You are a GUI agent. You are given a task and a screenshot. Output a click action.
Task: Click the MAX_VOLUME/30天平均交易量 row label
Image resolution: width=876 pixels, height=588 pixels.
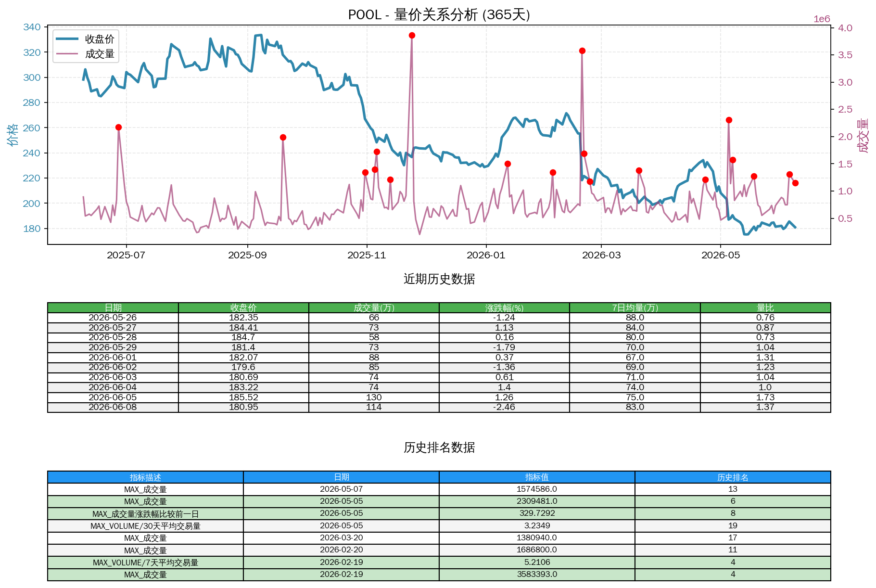145,526
